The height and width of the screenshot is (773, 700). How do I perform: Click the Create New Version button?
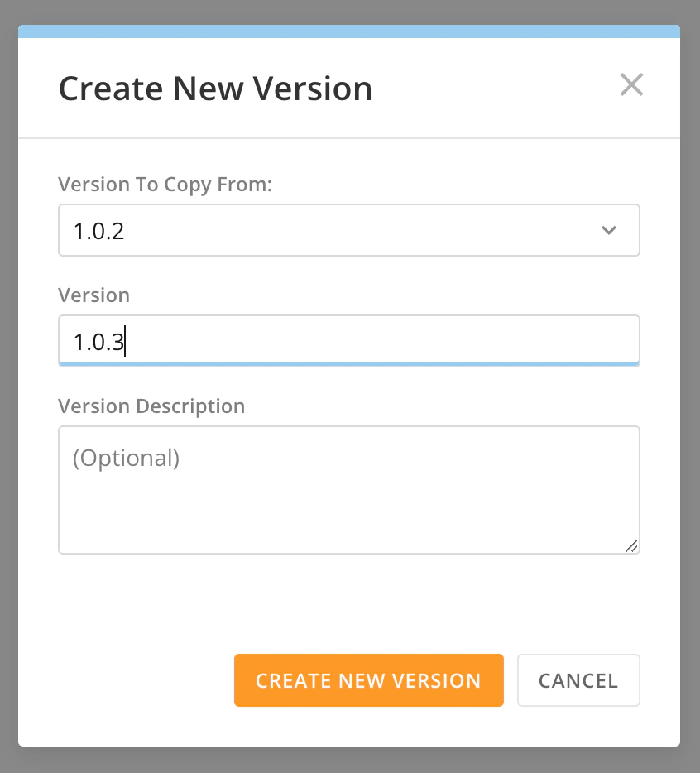[x=369, y=680]
